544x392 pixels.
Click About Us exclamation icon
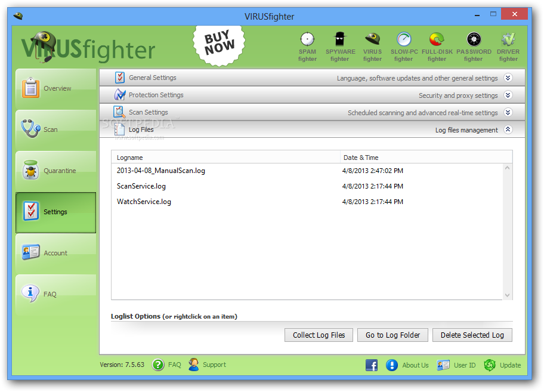click(392, 365)
